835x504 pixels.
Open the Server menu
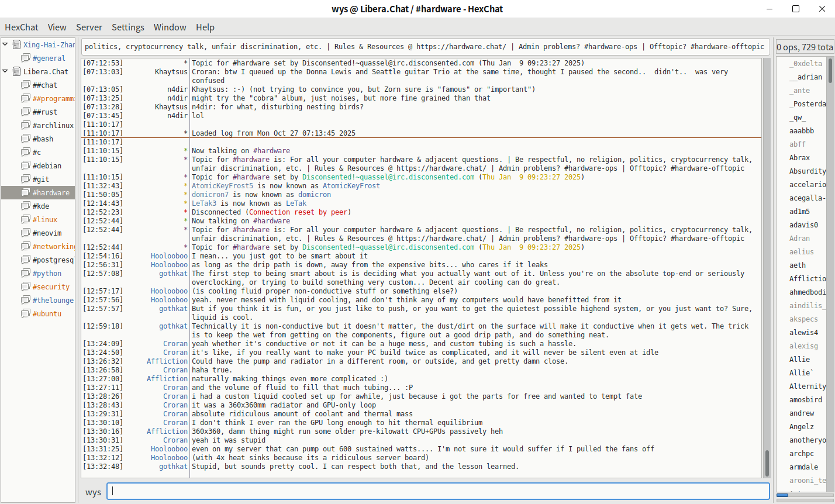click(89, 27)
